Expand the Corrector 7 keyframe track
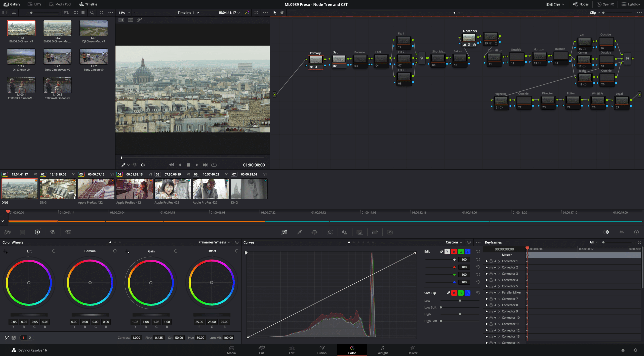Image resolution: width=644 pixels, height=356 pixels. tap(499, 299)
